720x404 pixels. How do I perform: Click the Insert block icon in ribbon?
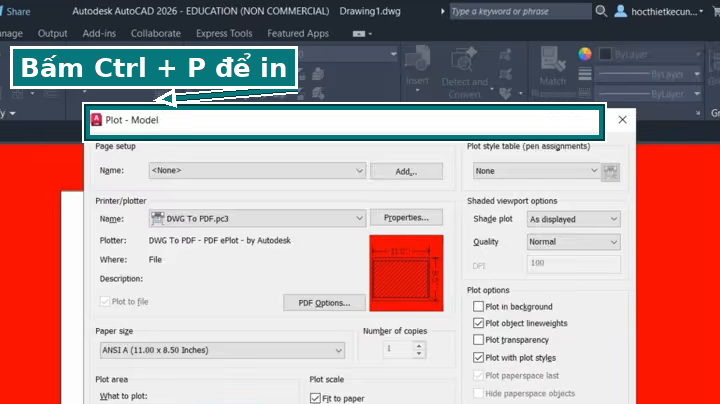pyautogui.click(x=417, y=60)
